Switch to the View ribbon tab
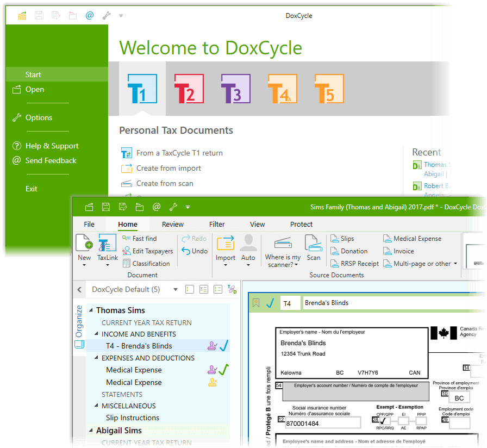 pyautogui.click(x=258, y=225)
